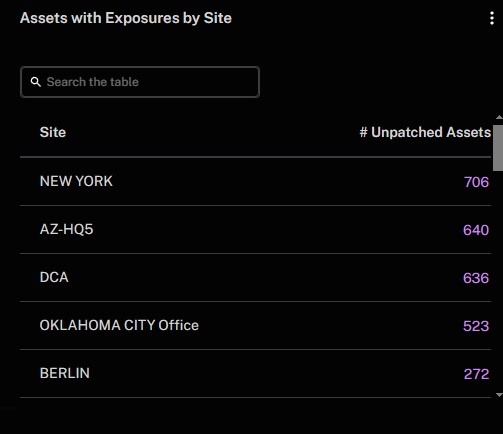The image size is (503, 434).
Task: Select the DCA site row
Action: (x=255, y=278)
